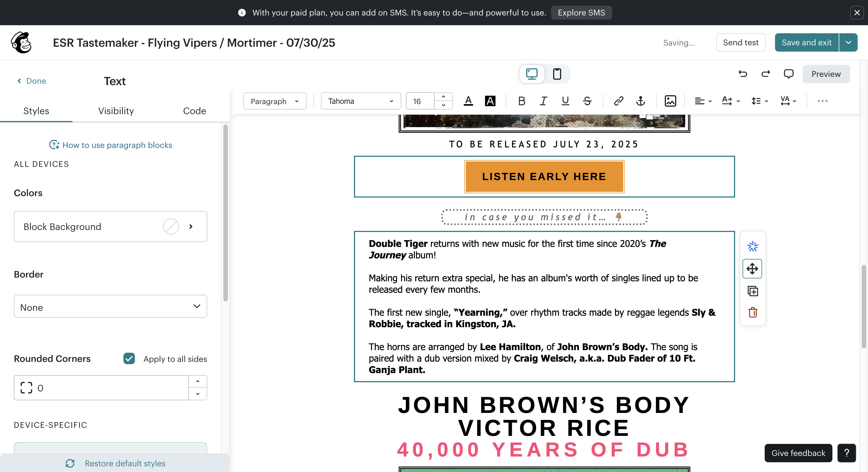Viewport: 868px width, 472px height.
Task: Open the email Preview
Action: tap(826, 74)
